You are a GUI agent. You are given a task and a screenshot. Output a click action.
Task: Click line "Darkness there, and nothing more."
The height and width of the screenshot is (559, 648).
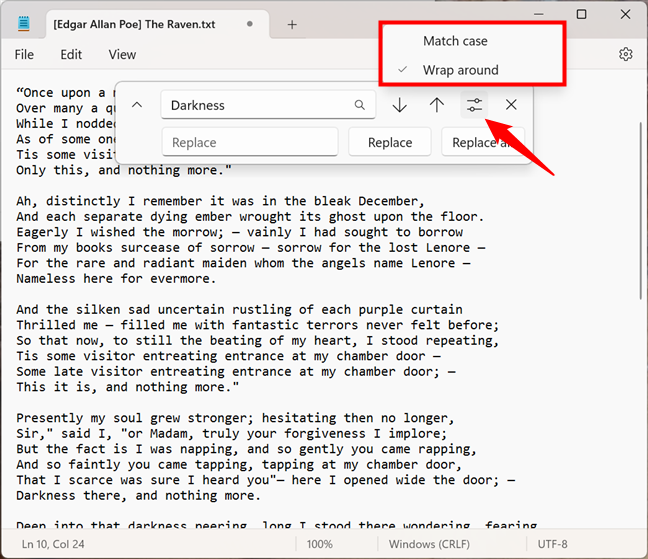pos(138,495)
